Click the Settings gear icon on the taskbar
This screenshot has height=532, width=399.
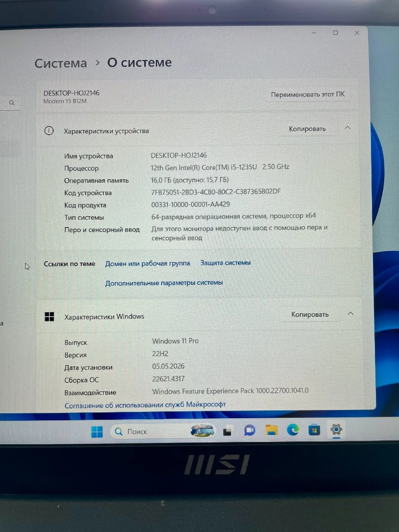tap(336, 430)
